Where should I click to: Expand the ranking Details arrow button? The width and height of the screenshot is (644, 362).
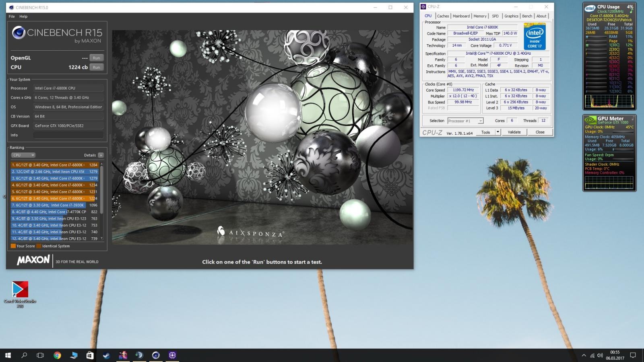point(101,155)
